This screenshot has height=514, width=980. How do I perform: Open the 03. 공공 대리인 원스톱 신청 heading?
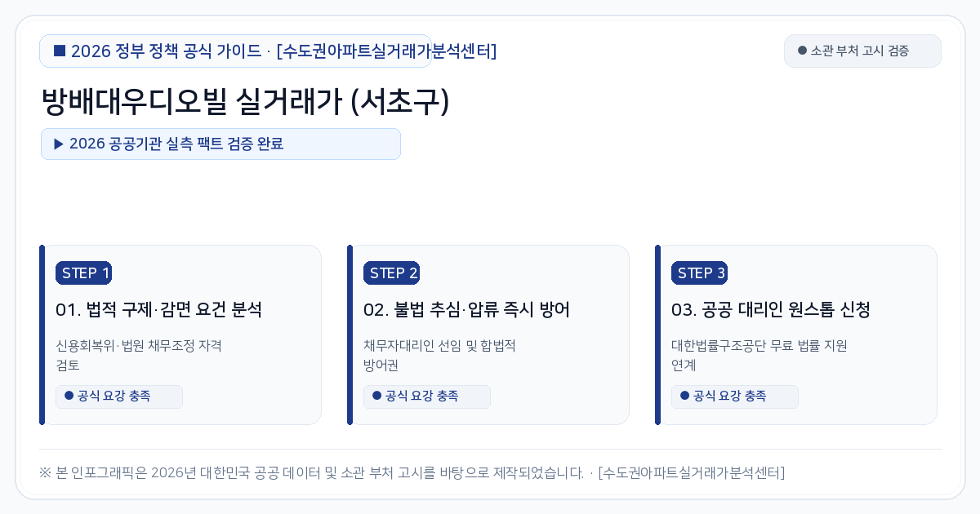pos(771,310)
